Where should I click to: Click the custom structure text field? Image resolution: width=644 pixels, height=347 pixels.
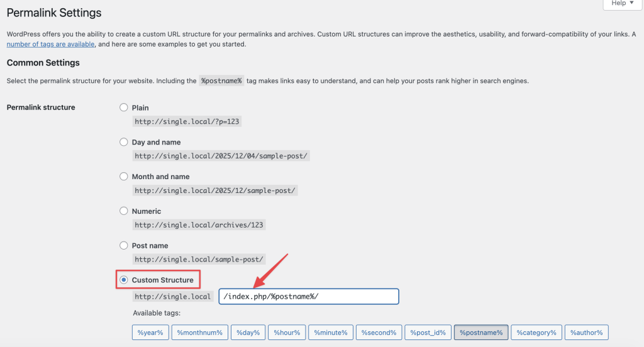coord(308,297)
